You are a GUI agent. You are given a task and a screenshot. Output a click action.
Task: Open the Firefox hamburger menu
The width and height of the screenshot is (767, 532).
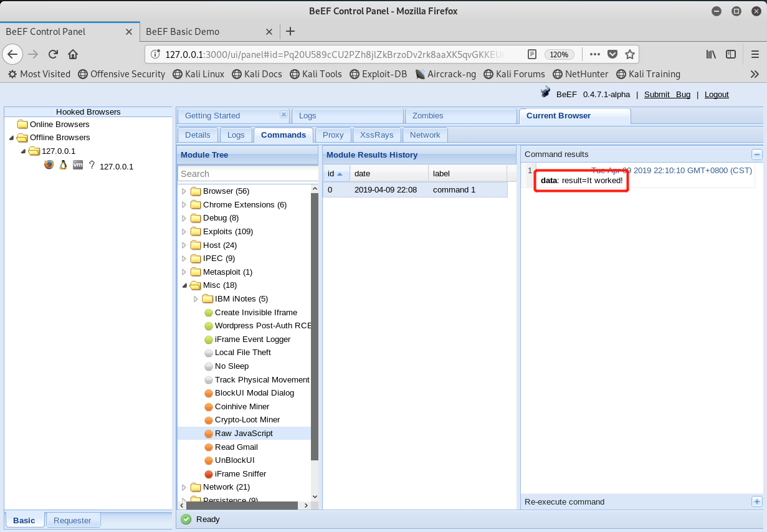click(755, 54)
